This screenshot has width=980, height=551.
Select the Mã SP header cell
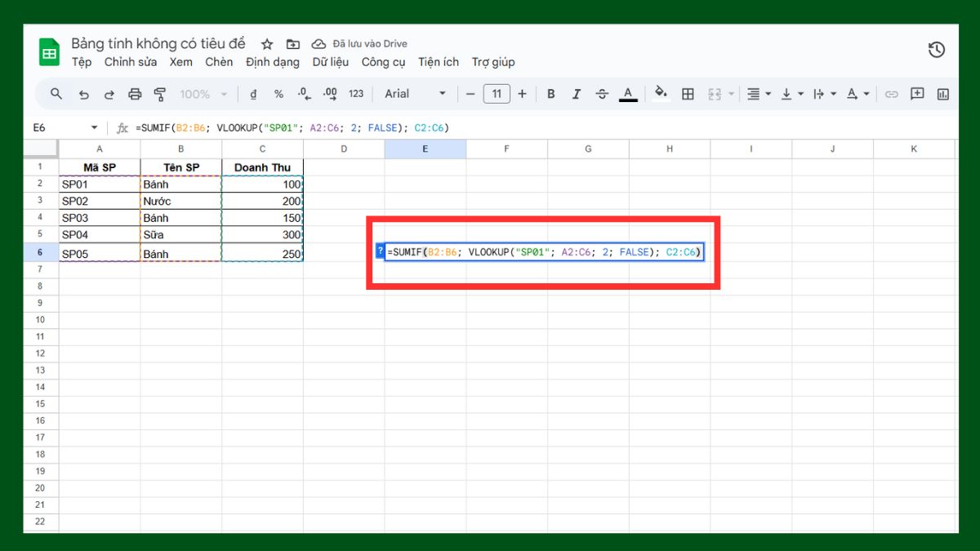pyautogui.click(x=100, y=167)
